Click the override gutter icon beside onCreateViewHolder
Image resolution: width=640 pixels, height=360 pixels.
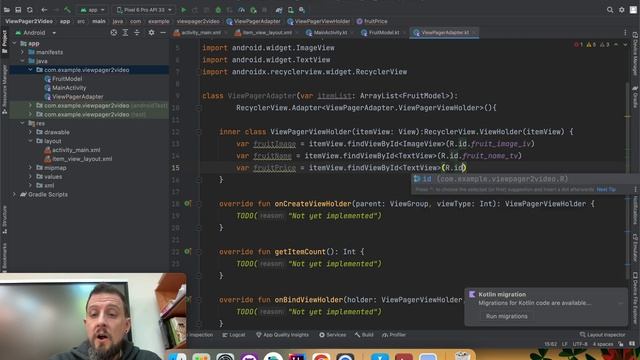point(187,203)
